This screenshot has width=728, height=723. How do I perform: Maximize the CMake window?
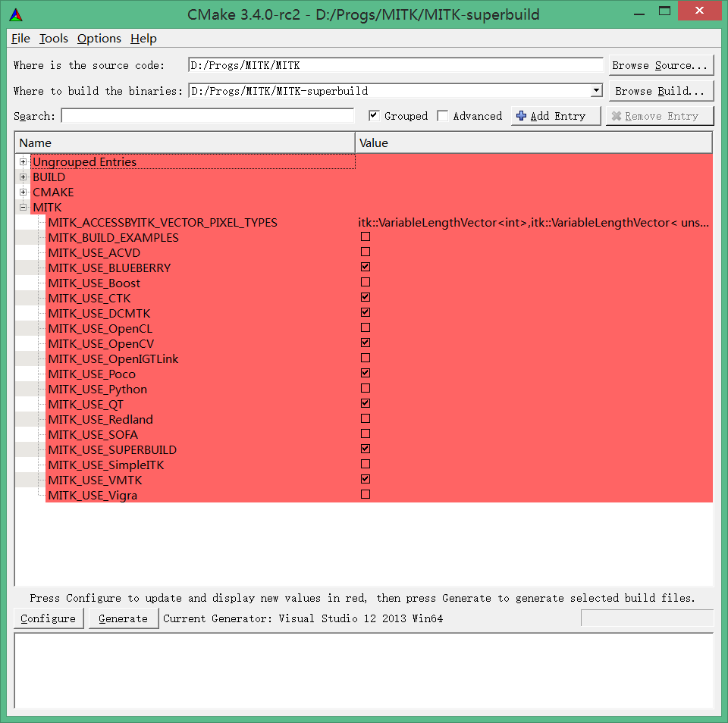click(x=664, y=11)
